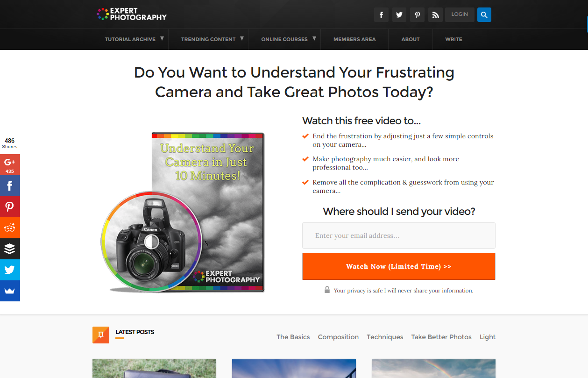This screenshot has height=378, width=588.
Task: Open the Online Courses menu
Action: pyautogui.click(x=284, y=39)
